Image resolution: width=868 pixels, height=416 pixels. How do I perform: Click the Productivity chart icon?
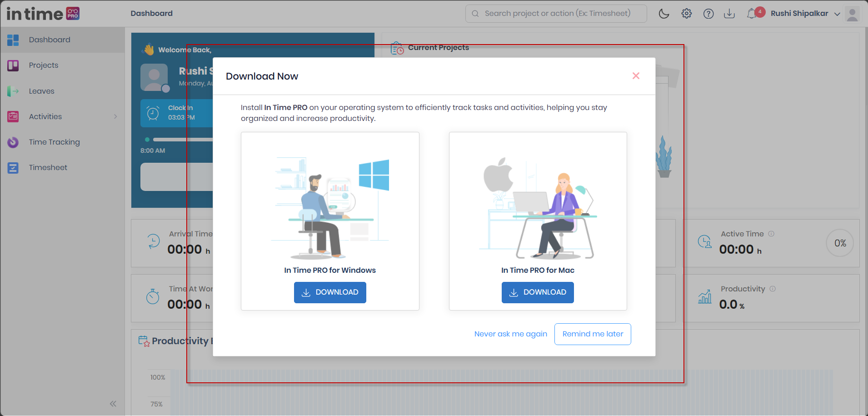click(x=704, y=296)
